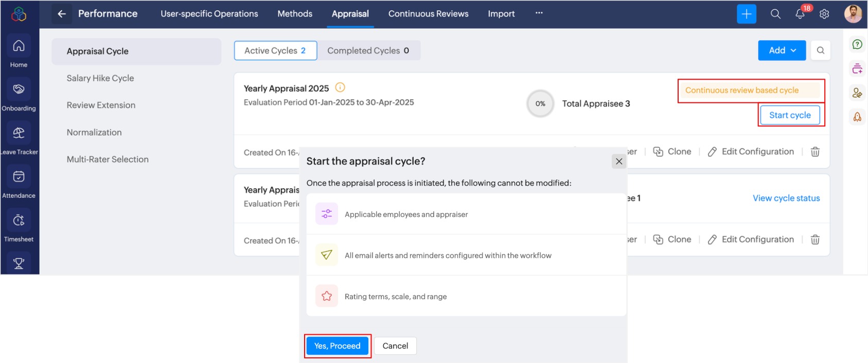Delete the second appraisal cycle
This screenshot has width=868, height=363.
pos(815,240)
